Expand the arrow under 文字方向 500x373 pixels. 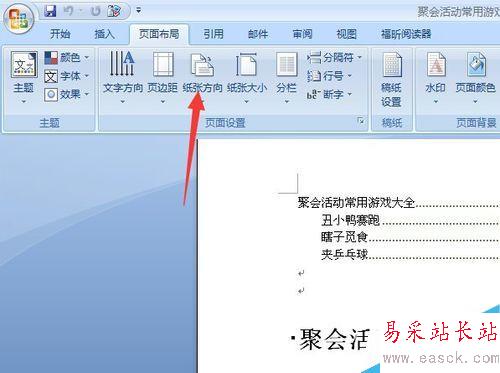(x=122, y=101)
